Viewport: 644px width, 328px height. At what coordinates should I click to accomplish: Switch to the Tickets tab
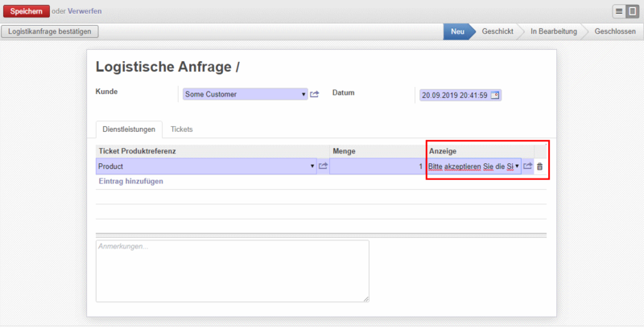[181, 129]
